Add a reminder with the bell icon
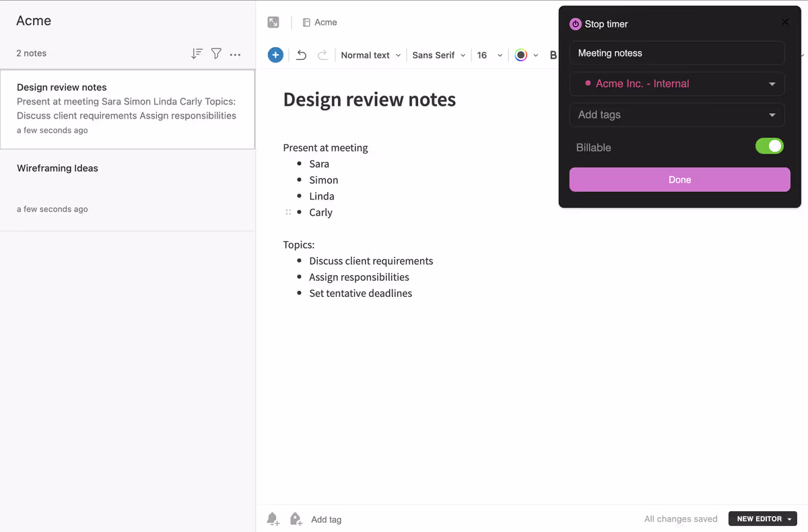Image resolution: width=808 pixels, height=532 pixels. pyautogui.click(x=273, y=519)
